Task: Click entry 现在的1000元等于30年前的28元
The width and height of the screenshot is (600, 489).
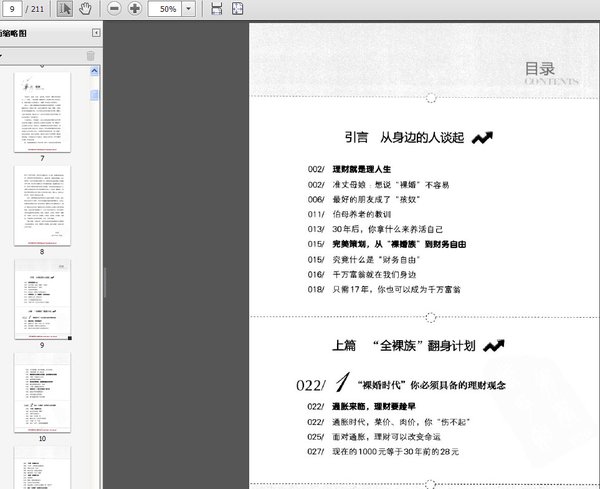Action: pyautogui.click(x=396, y=452)
